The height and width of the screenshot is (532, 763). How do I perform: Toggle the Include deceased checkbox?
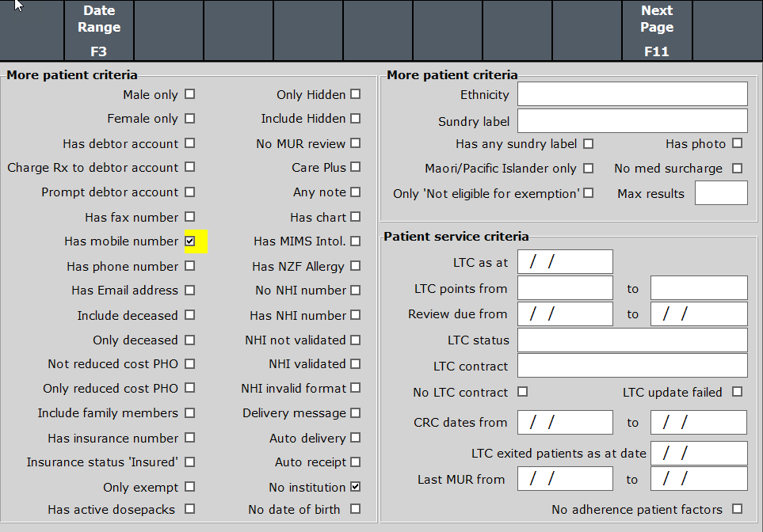(x=189, y=315)
